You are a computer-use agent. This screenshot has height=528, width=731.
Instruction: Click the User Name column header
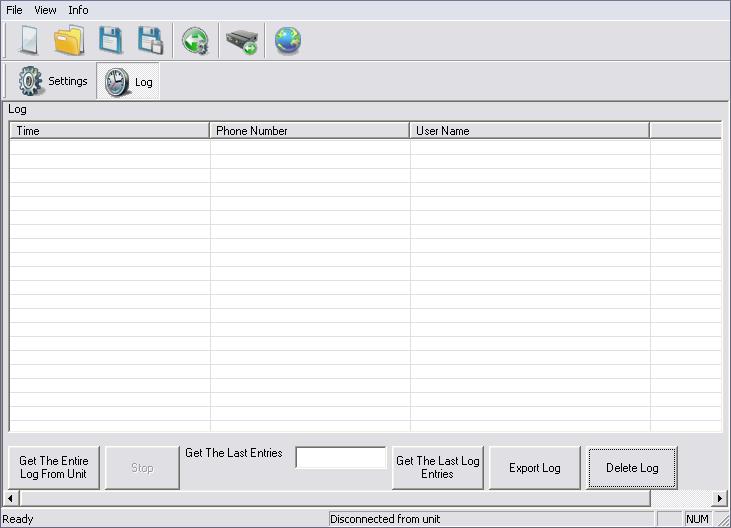[x=529, y=131]
